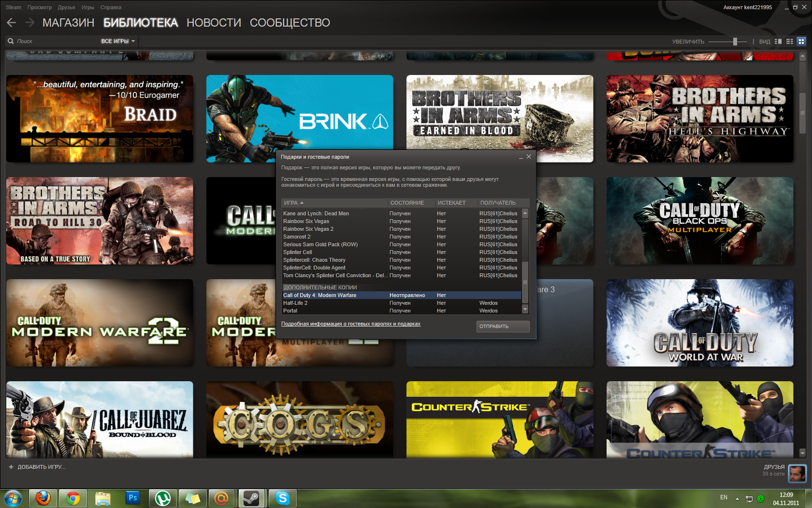812x508 pixels.
Task: Open the sticky notes taskbar app
Action: click(x=193, y=498)
